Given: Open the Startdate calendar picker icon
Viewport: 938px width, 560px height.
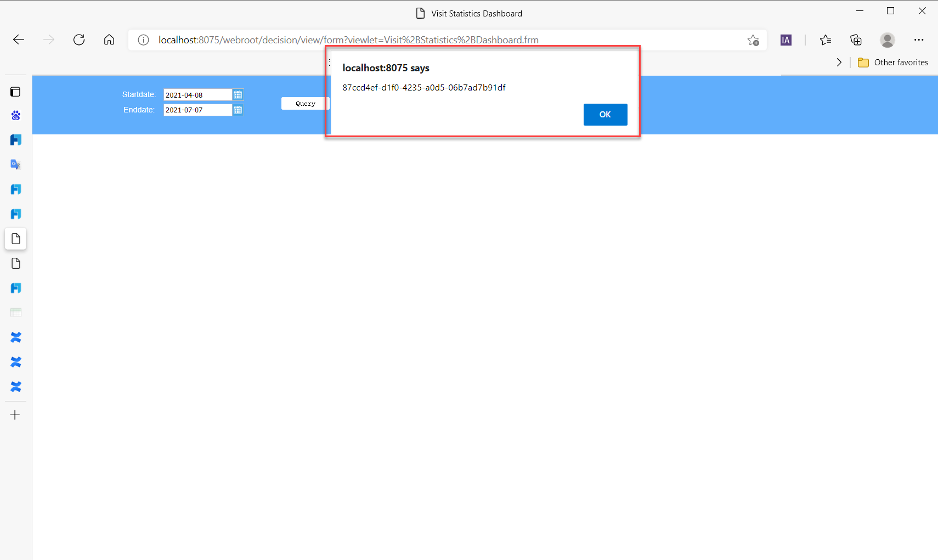Looking at the screenshot, I should click(238, 94).
